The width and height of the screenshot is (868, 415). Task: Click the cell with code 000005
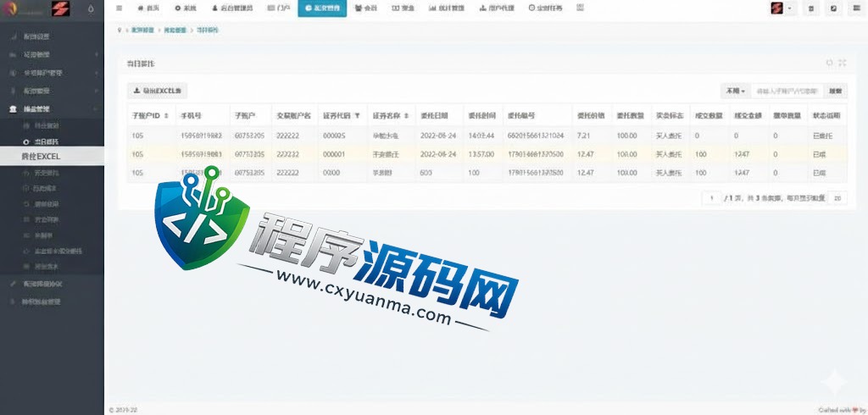pyautogui.click(x=334, y=136)
